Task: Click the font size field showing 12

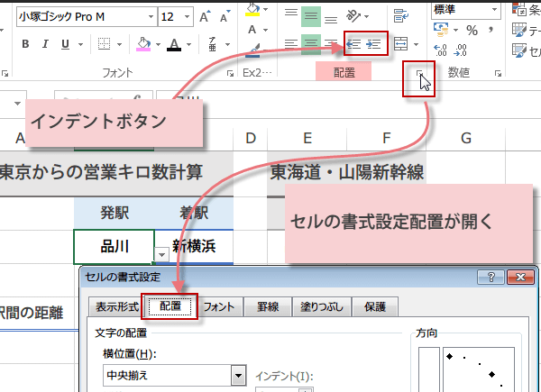Action: click(170, 16)
